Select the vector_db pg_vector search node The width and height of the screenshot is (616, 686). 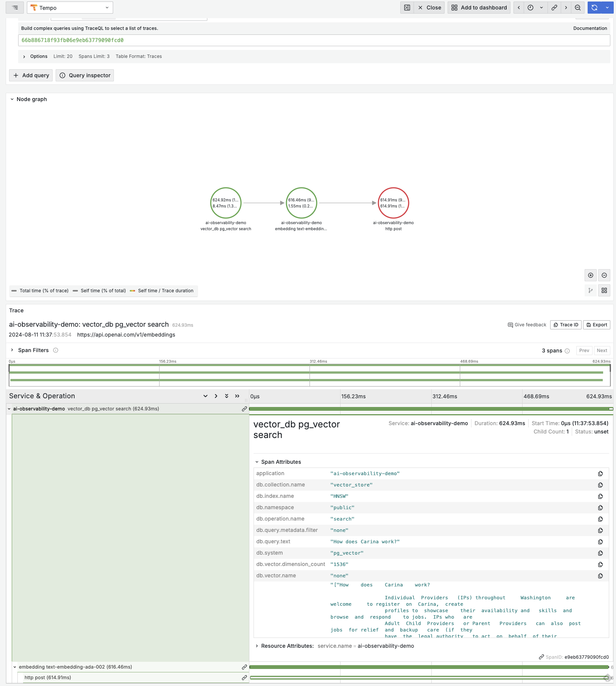pyautogui.click(x=226, y=203)
